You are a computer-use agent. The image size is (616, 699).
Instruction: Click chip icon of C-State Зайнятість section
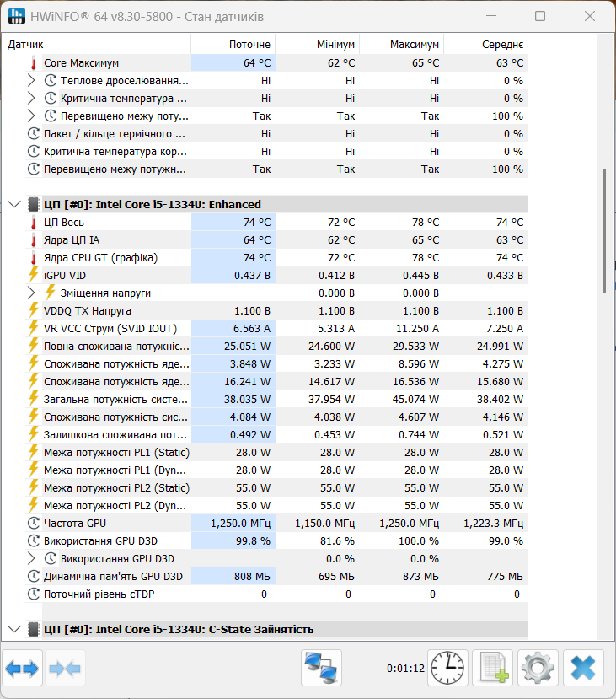(34, 629)
